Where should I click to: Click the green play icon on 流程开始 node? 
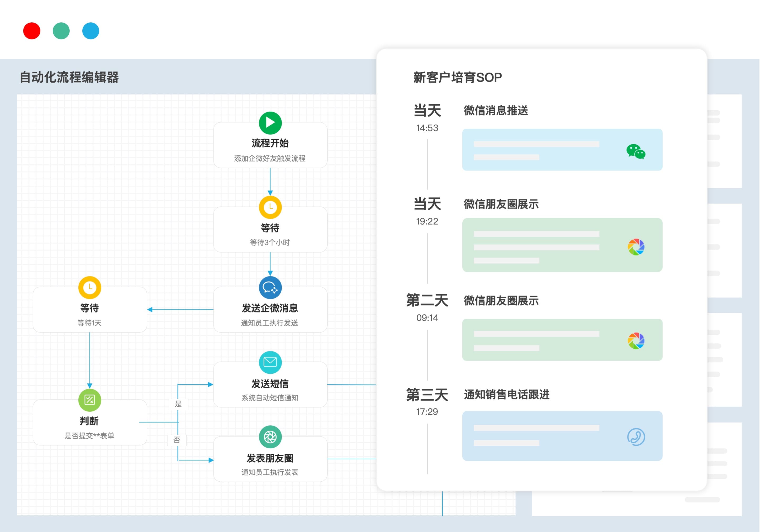pos(270,123)
